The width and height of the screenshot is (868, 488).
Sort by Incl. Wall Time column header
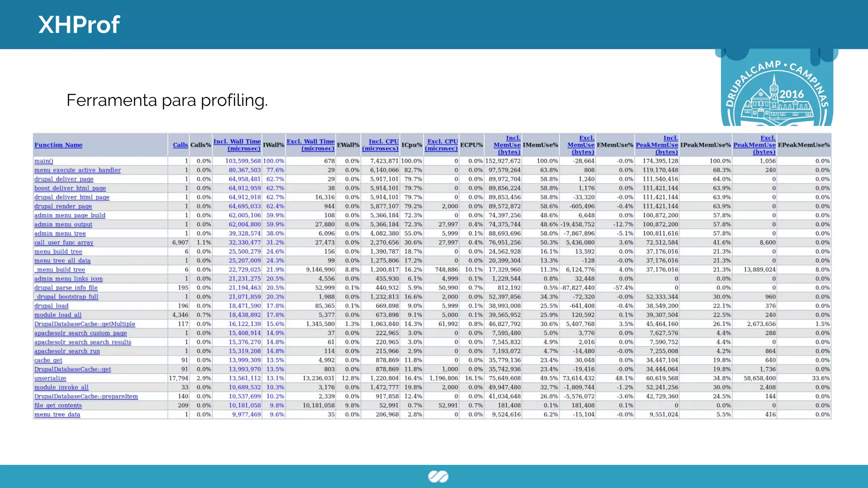[237, 145]
